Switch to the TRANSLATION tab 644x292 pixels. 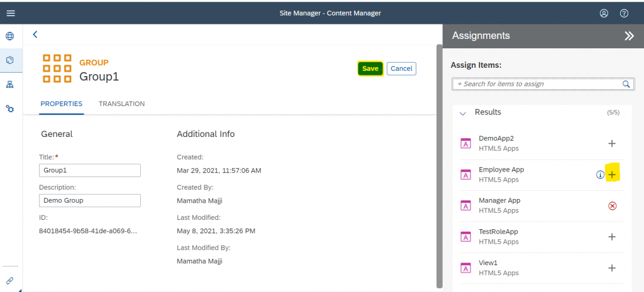point(121,104)
